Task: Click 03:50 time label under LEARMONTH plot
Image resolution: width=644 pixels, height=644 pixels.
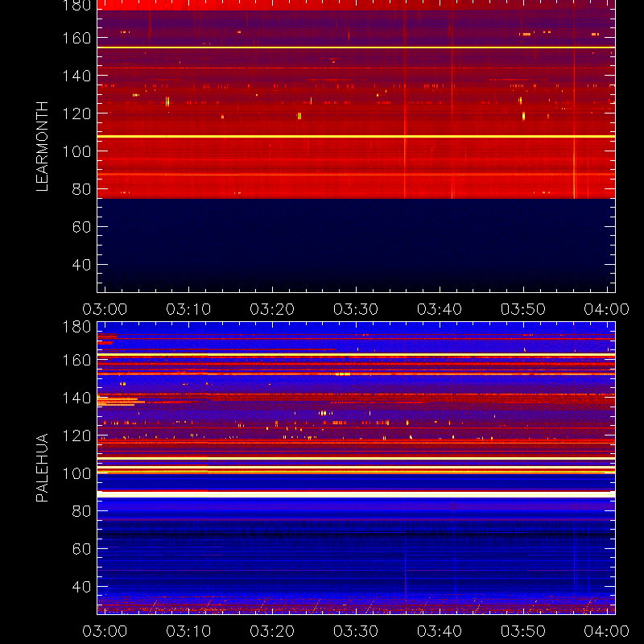Action: (523, 309)
